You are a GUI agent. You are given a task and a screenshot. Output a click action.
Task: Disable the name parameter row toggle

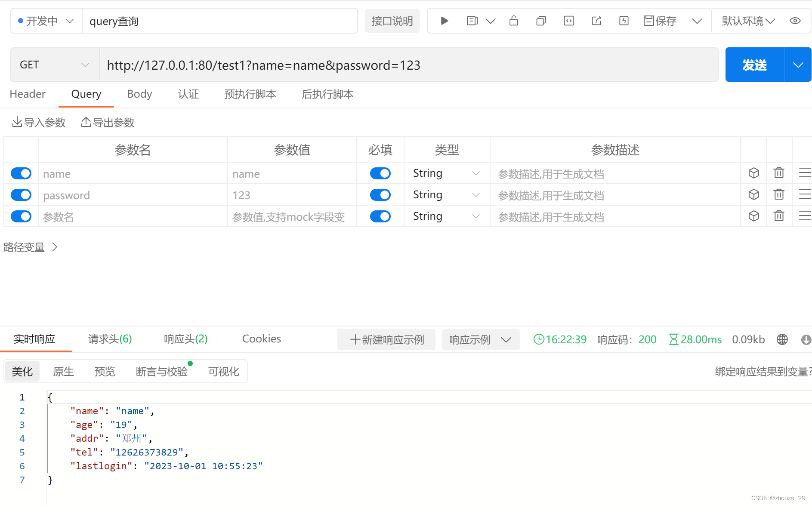point(21,173)
